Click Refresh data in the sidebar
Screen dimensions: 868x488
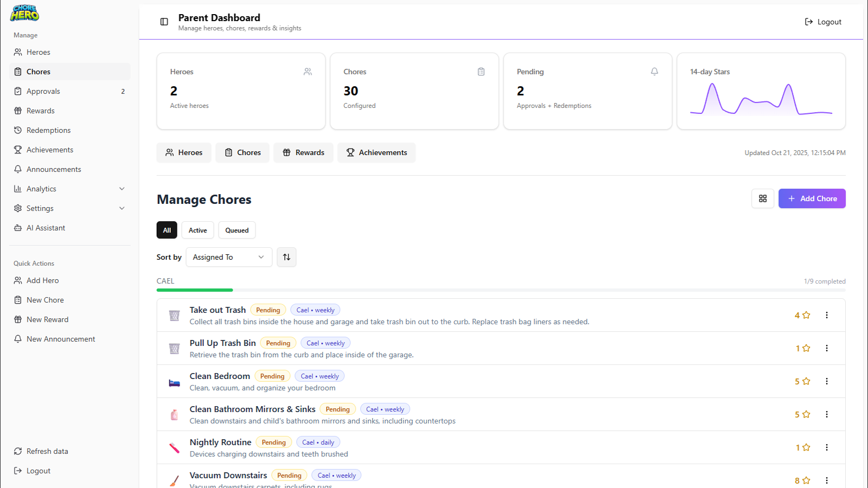47,451
